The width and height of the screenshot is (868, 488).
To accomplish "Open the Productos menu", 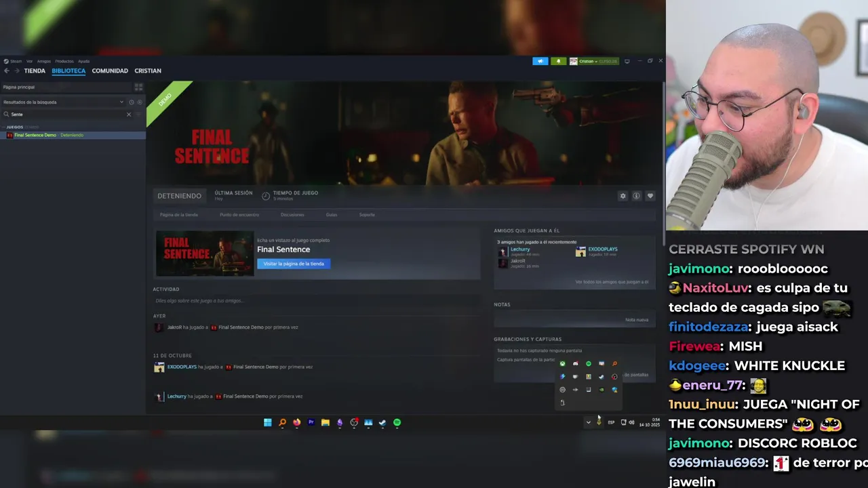I will (64, 61).
